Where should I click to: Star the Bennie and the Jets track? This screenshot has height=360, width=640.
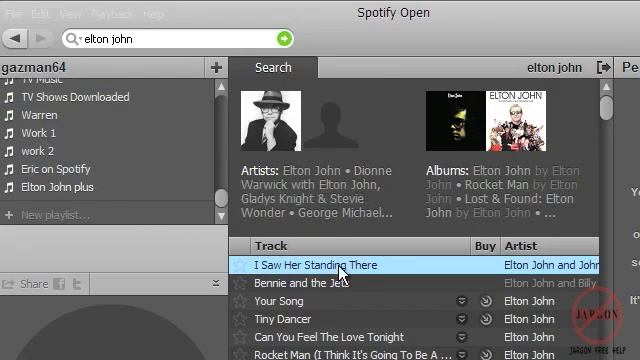click(240, 283)
